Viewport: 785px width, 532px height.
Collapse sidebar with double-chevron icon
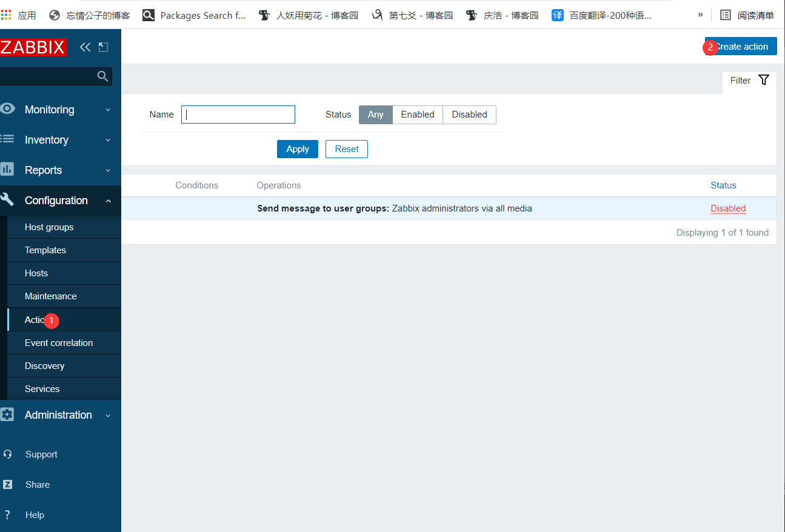85,47
